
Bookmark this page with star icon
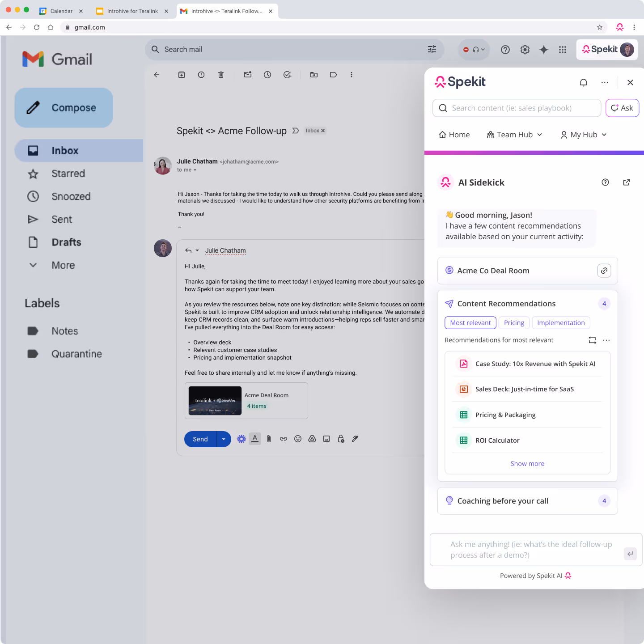600,27
